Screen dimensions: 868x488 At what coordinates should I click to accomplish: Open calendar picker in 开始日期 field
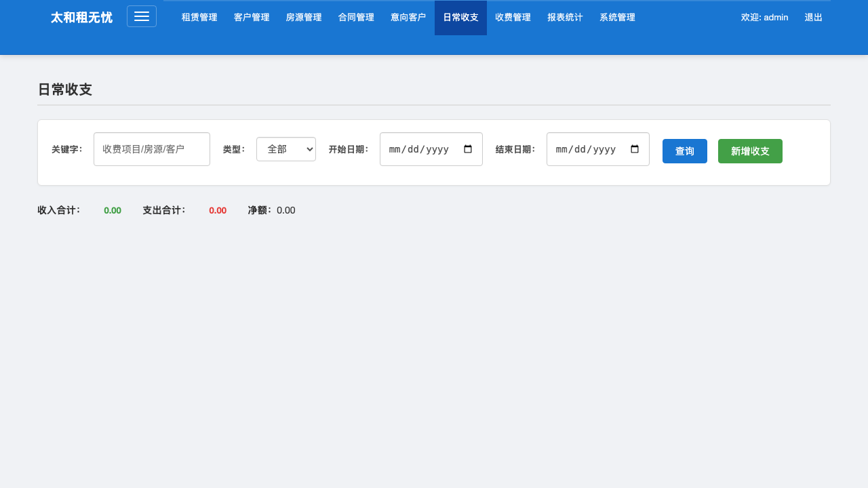468,149
